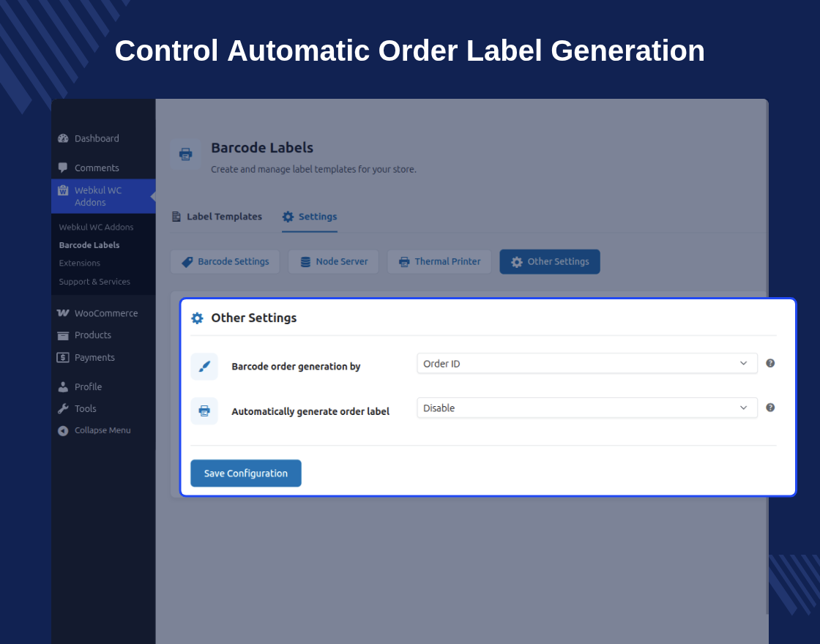Screen dimensions: 820x644
Task: Switch to the Label Templates tab
Action: [217, 217]
